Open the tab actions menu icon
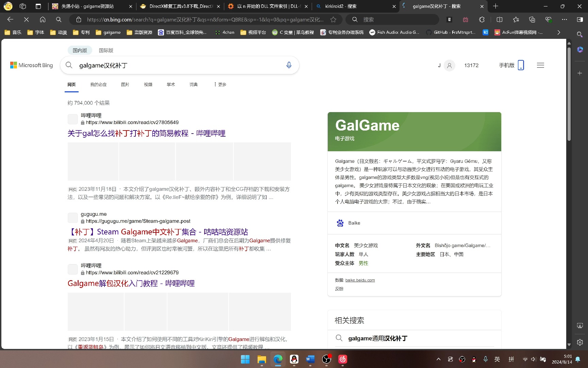Screen dimensions: 588x368 coord(38,6)
